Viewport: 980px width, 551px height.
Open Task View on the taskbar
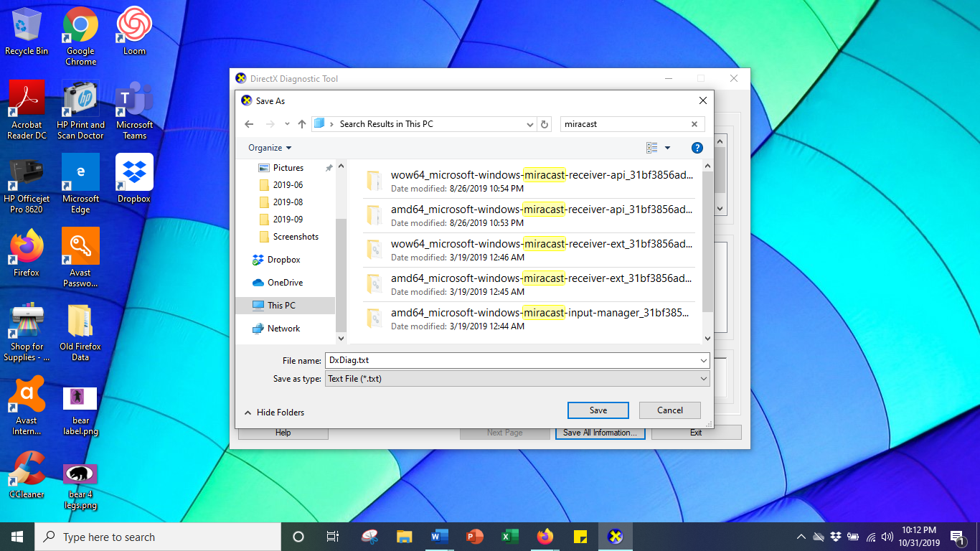pos(333,537)
